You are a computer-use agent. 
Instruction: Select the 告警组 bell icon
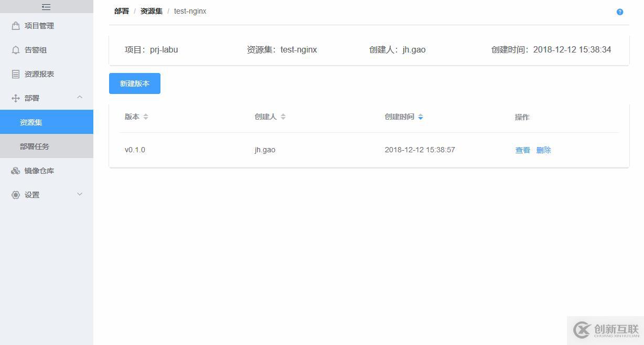pos(16,49)
